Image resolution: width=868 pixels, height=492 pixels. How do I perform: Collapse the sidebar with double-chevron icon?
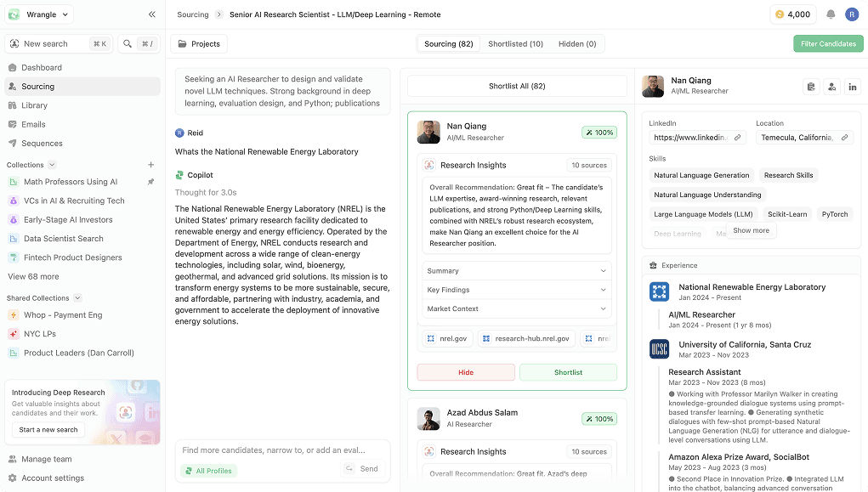[x=151, y=14]
